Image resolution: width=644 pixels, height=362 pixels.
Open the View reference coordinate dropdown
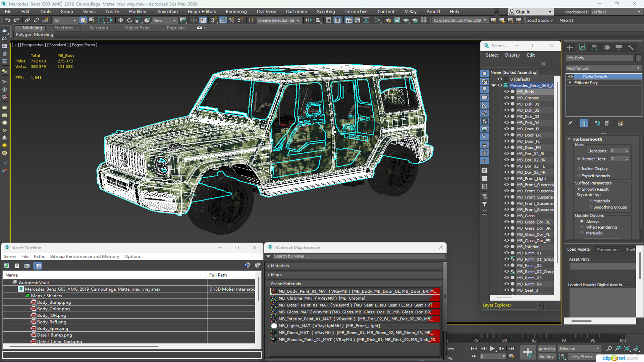tap(164, 20)
